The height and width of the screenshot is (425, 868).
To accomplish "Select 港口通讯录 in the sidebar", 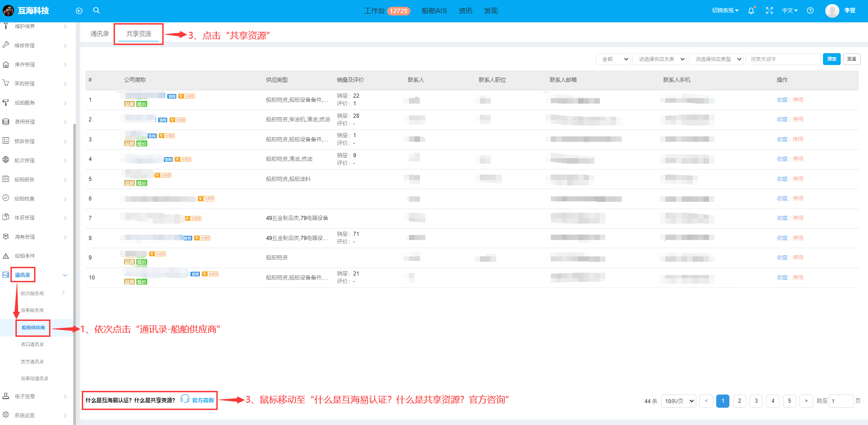I will 32,345.
